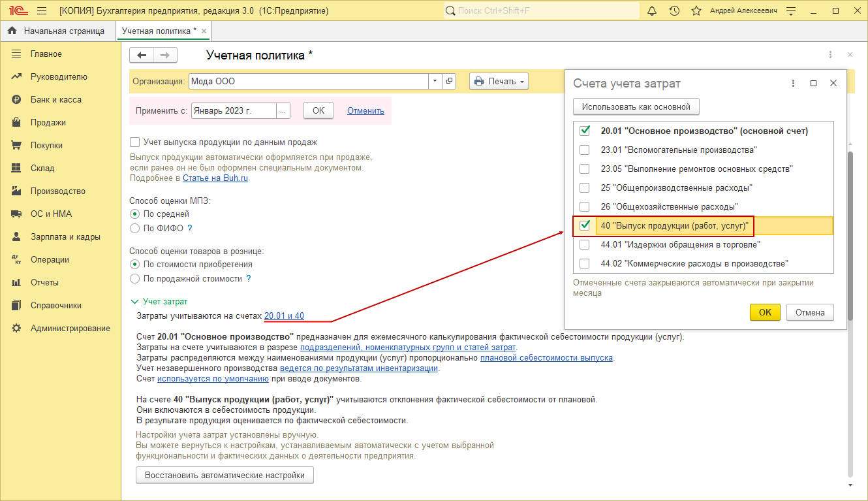Cancel the Счета учета затрат dialog
The image size is (868, 501).
point(810,312)
